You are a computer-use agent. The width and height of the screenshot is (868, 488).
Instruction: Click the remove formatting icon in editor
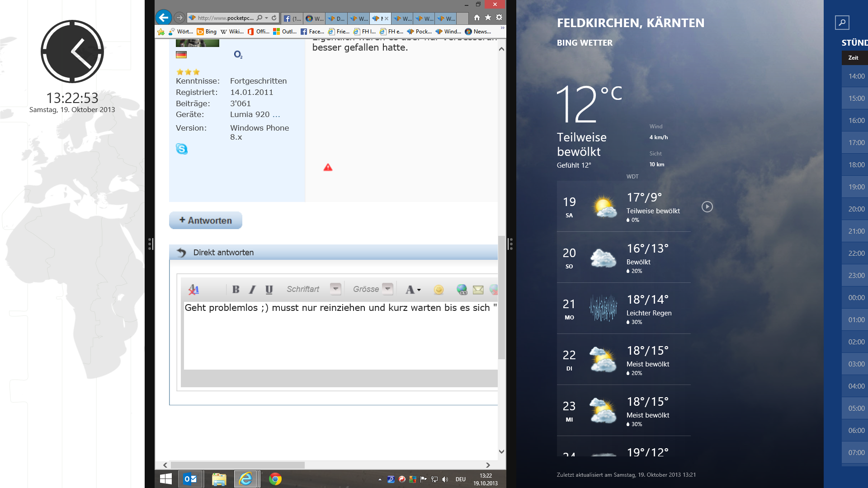point(193,290)
